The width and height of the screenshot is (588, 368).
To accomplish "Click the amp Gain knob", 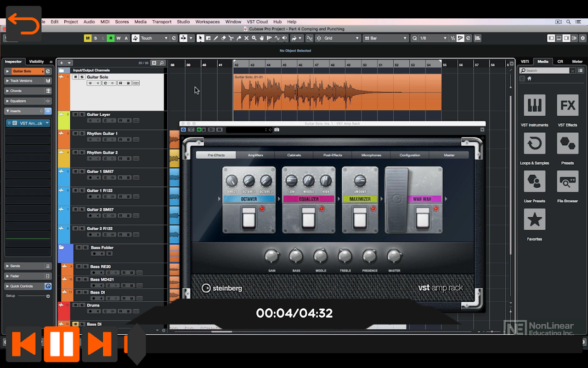I will [271, 256].
